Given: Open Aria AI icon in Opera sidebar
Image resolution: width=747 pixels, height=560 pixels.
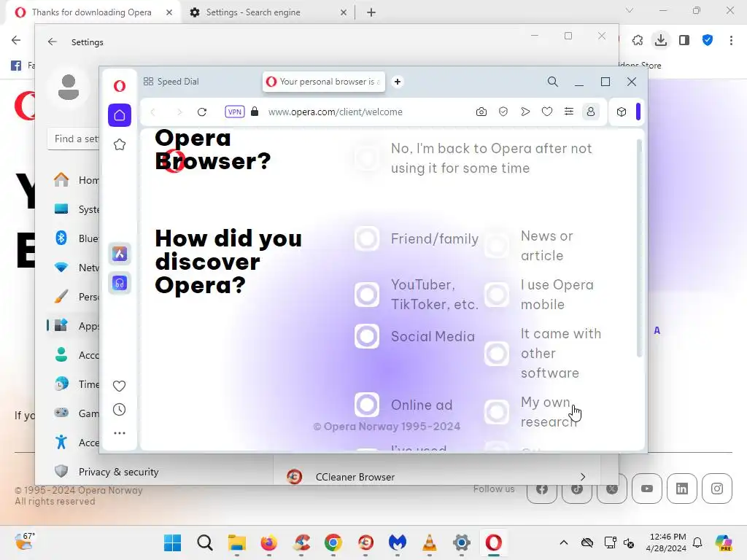Looking at the screenshot, I should pyautogui.click(x=120, y=254).
